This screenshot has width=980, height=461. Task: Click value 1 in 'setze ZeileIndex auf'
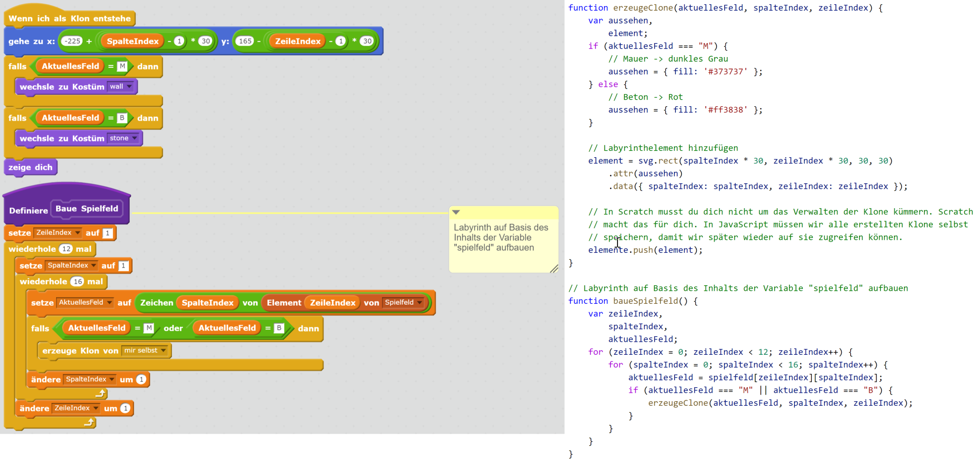click(x=108, y=233)
